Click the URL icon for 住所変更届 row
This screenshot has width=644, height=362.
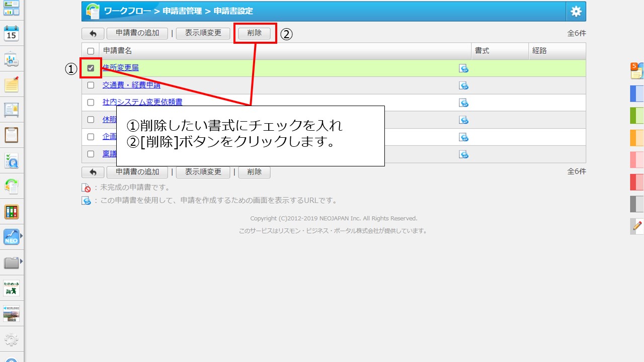pos(463,68)
